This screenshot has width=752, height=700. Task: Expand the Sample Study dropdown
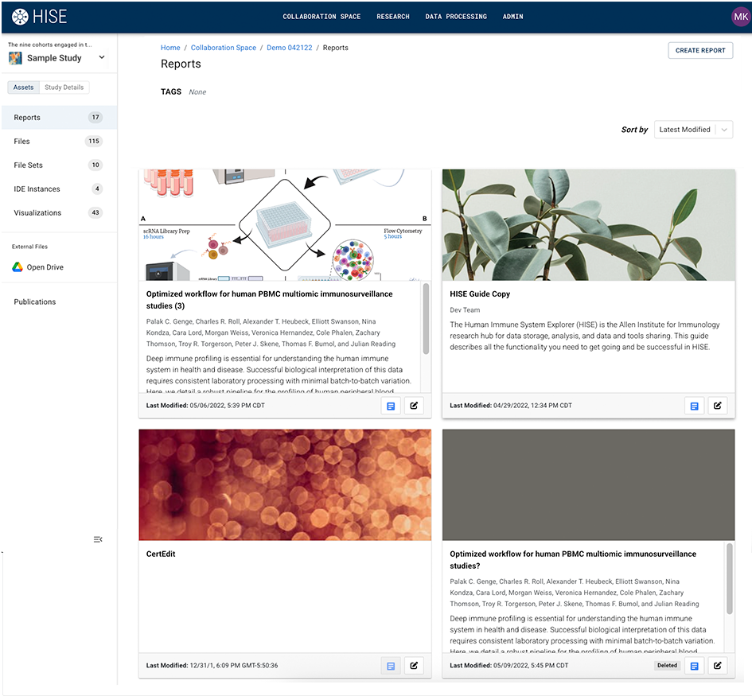pyautogui.click(x=102, y=57)
